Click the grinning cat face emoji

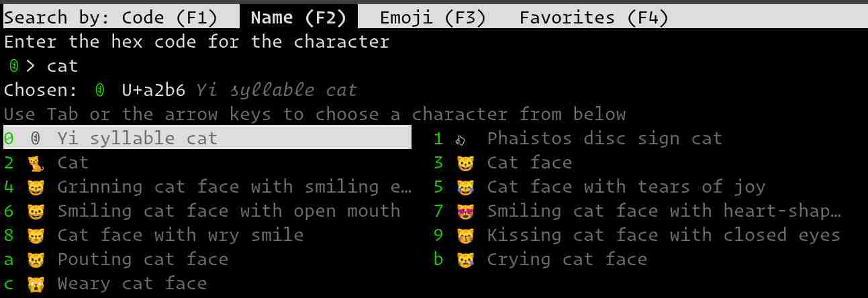(36, 187)
